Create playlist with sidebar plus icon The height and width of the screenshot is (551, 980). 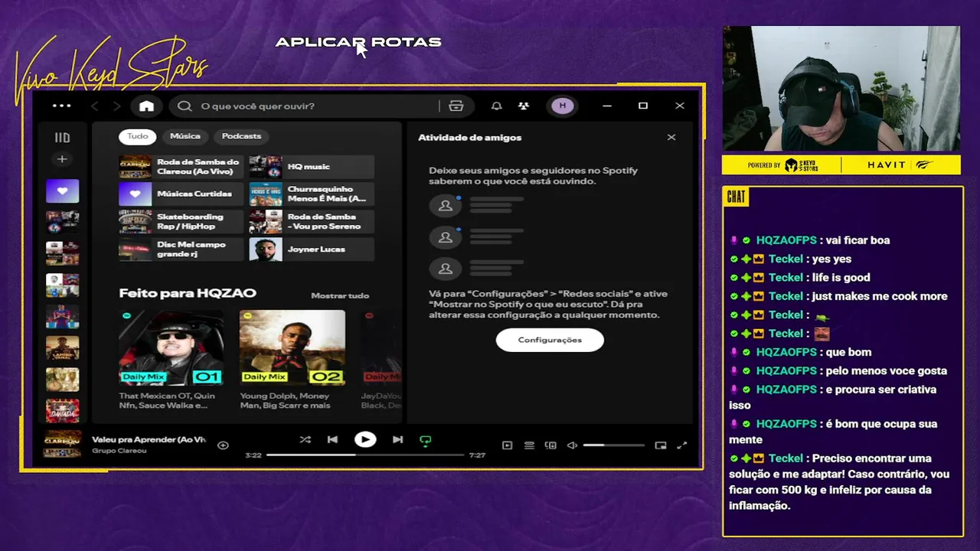62,159
